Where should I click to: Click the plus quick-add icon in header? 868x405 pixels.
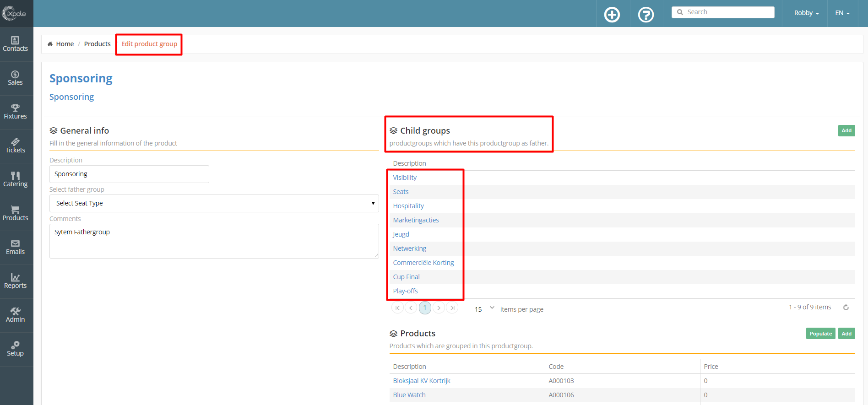(x=612, y=15)
